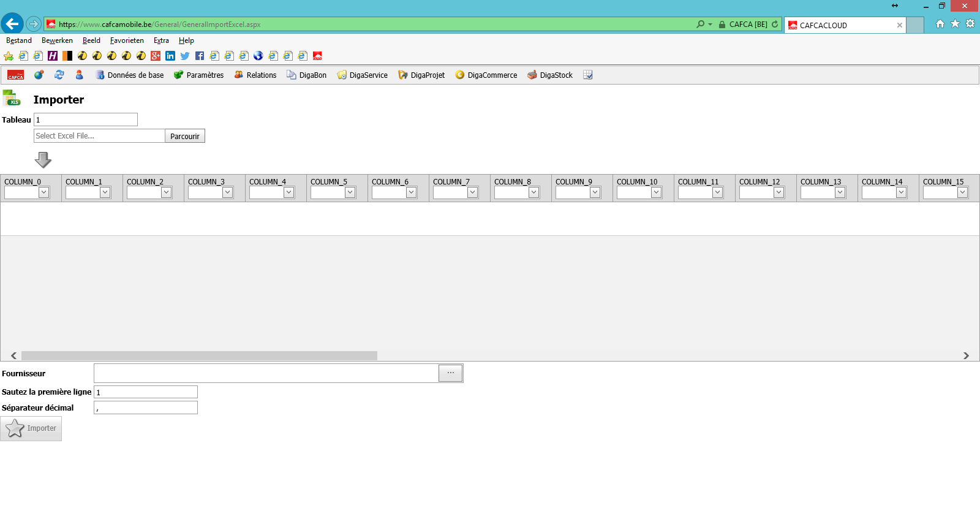Open the browser Home icon
Image resolution: width=980 pixels, height=527 pixels.
pyautogui.click(x=940, y=24)
